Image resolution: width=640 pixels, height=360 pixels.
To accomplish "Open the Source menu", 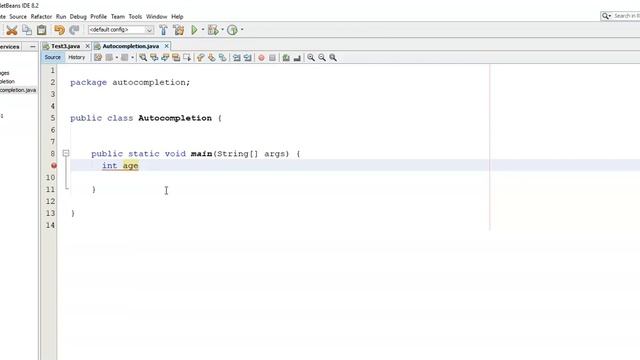I will [18, 17].
